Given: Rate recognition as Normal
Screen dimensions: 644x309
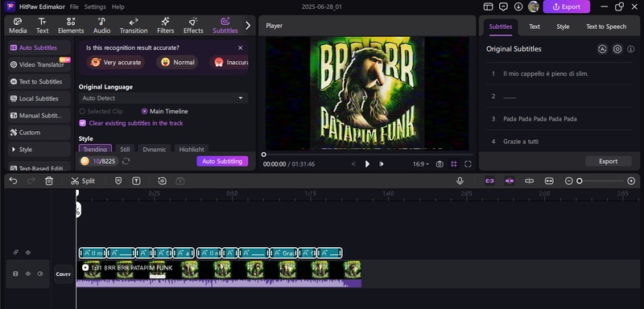Looking at the screenshot, I should click(177, 63).
